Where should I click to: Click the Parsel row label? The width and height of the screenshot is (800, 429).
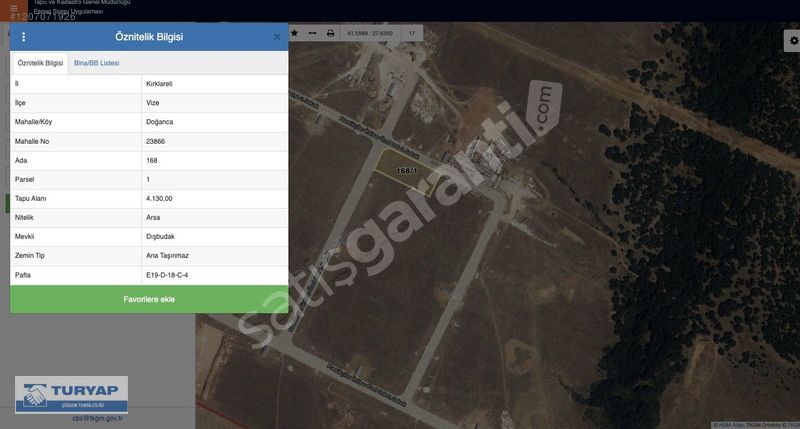point(24,180)
